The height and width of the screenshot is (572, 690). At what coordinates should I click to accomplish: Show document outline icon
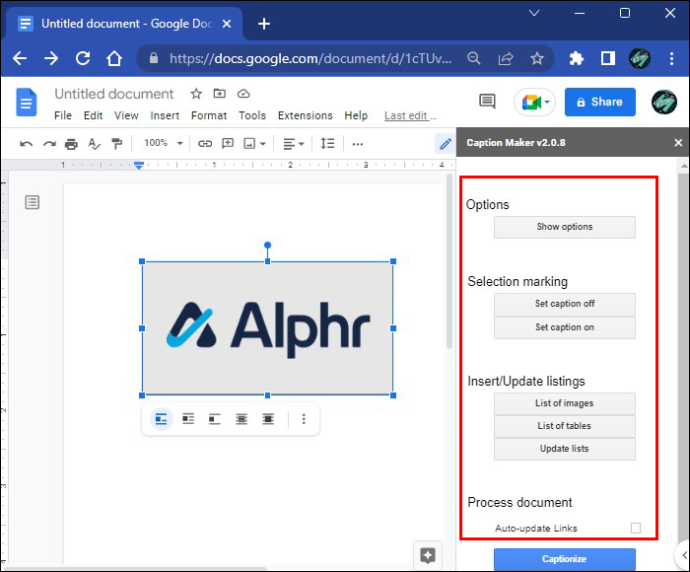pos(32,202)
